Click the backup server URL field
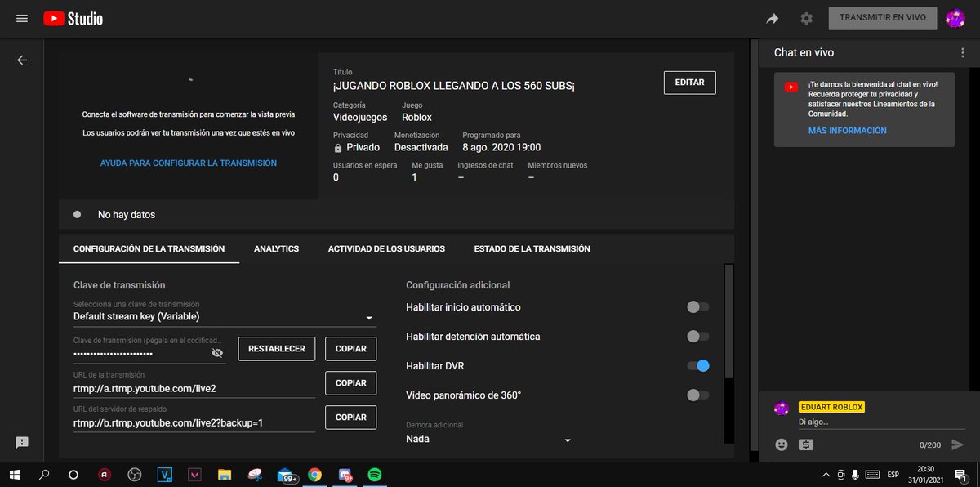 [x=194, y=423]
